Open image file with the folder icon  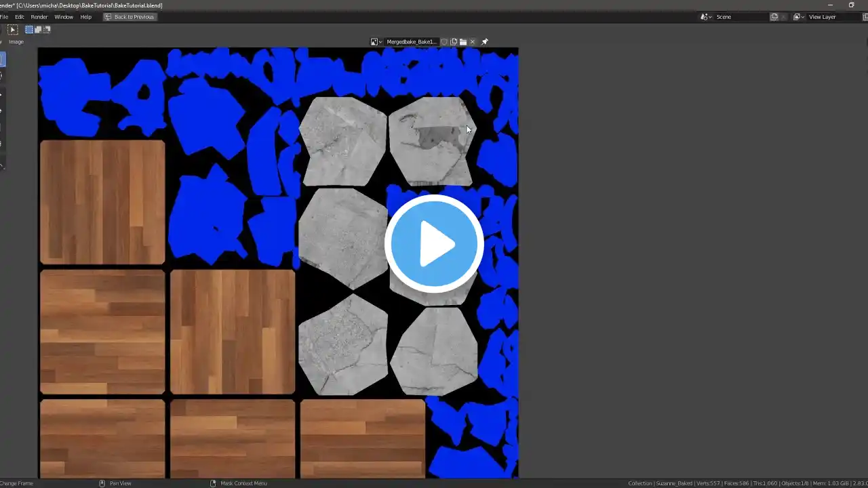point(463,42)
